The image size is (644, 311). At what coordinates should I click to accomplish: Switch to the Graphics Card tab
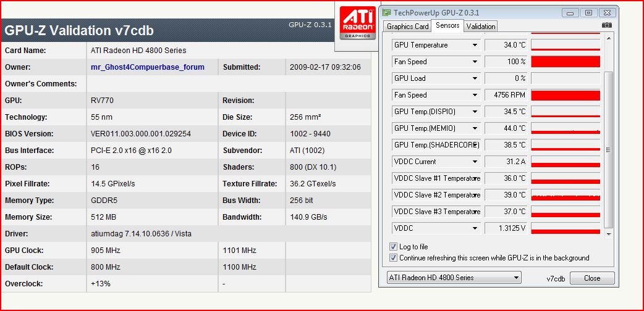click(x=407, y=27)
